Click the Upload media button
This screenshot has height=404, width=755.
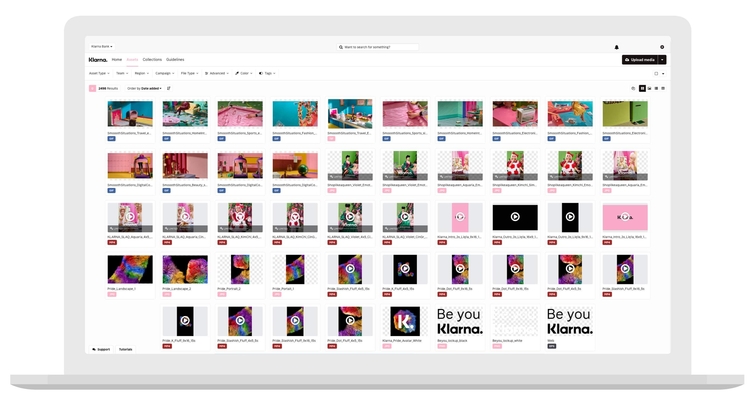coord(640,60)
